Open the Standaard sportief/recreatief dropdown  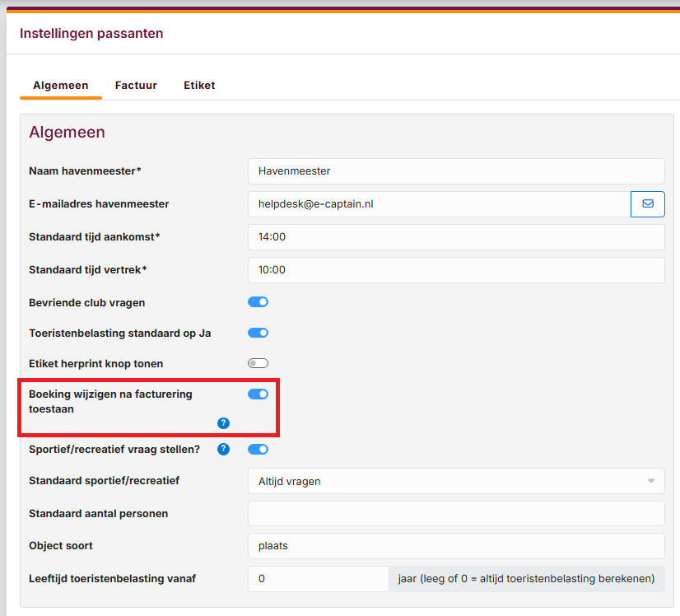[455, 481]
